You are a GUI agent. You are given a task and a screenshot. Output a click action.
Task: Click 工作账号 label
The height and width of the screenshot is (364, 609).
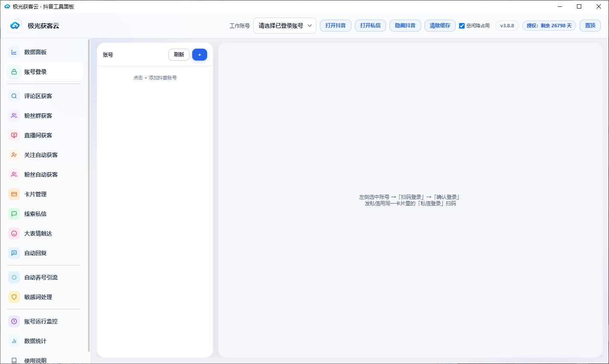(x=240, y=26)
